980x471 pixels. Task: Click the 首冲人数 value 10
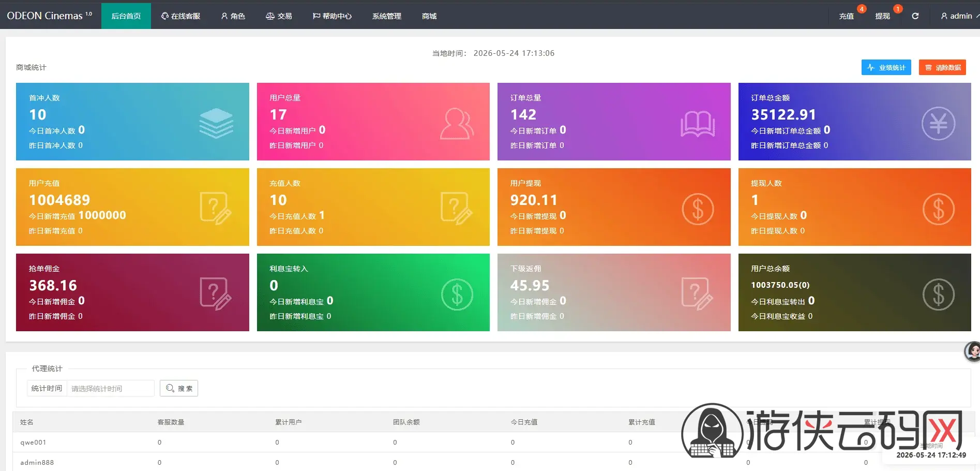38,114
